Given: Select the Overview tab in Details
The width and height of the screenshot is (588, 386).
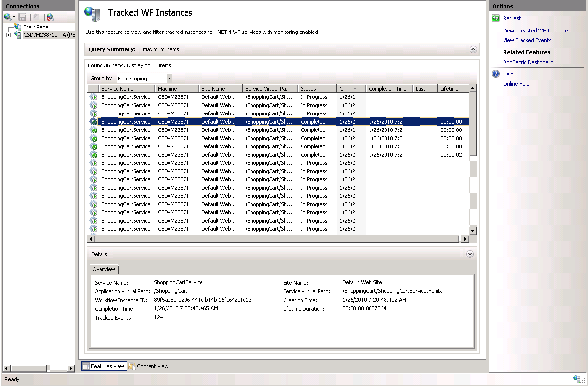Looking at the screenshot, I should coord(104,269).
